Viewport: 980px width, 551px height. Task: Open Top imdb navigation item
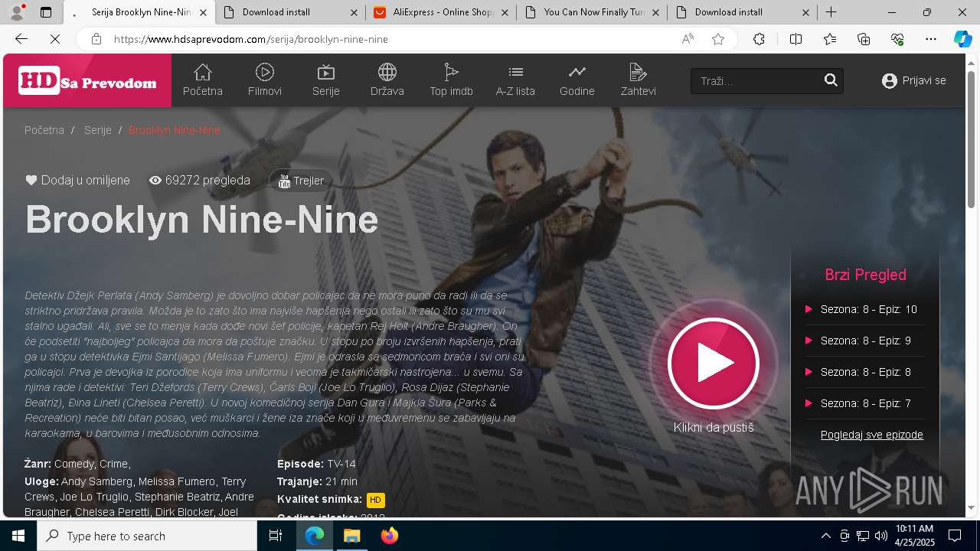(x=451, y=80)
